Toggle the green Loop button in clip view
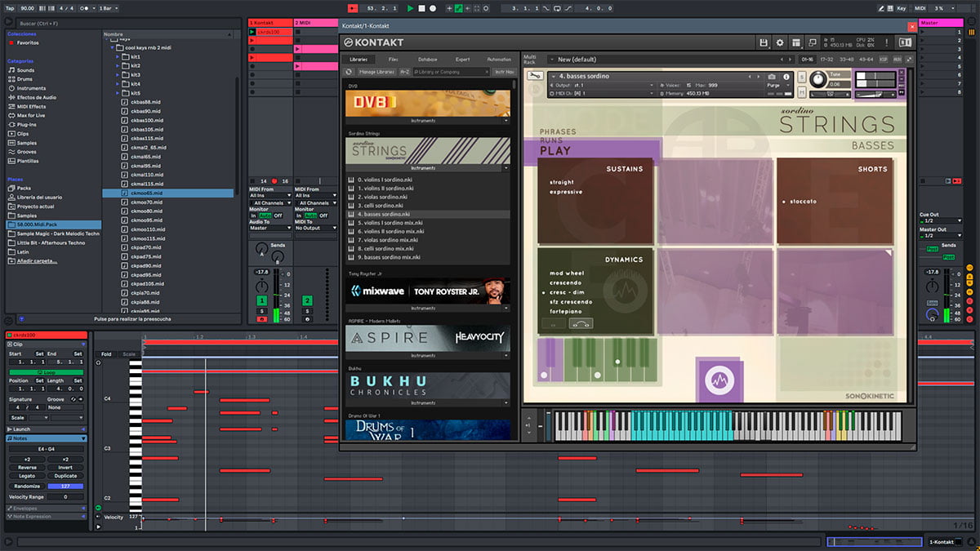This screenshot has width=980, height=551. pos(46,372)
